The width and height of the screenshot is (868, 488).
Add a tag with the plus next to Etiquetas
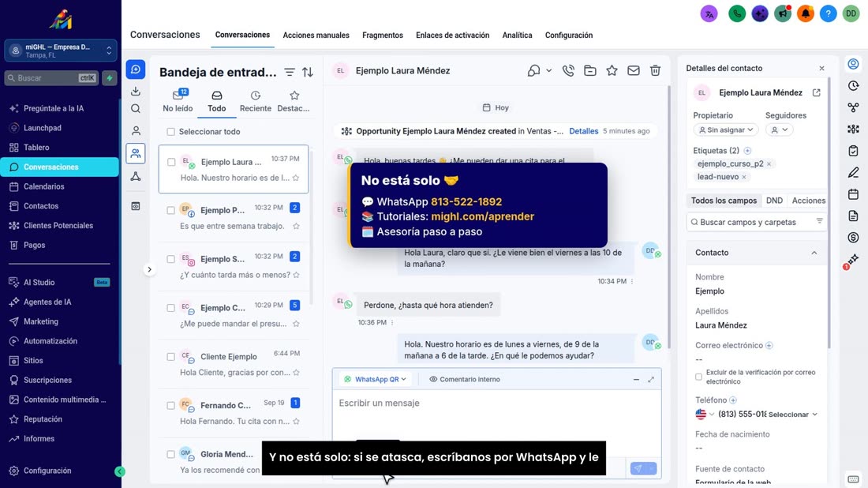748,151
